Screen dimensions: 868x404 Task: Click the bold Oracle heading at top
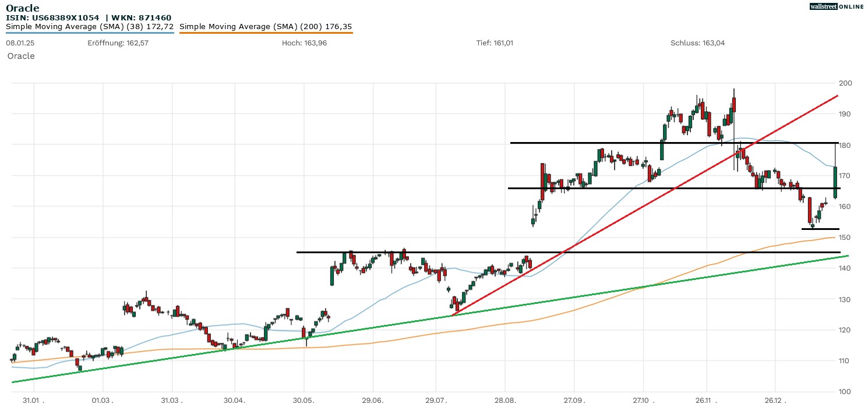click(23, 8)
